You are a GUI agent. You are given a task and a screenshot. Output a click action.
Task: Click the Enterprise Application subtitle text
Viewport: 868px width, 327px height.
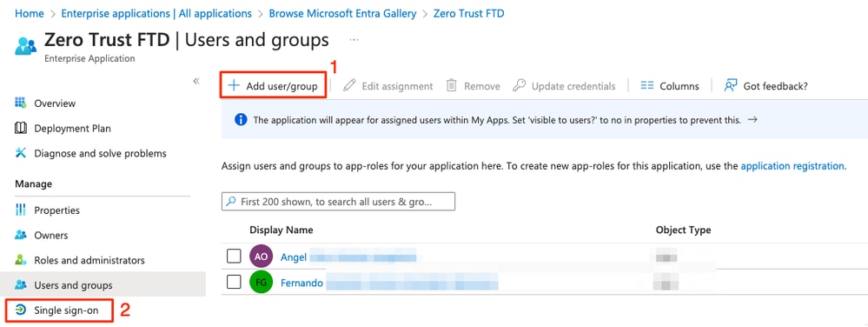pyautogui.click(x=89, y=58)
